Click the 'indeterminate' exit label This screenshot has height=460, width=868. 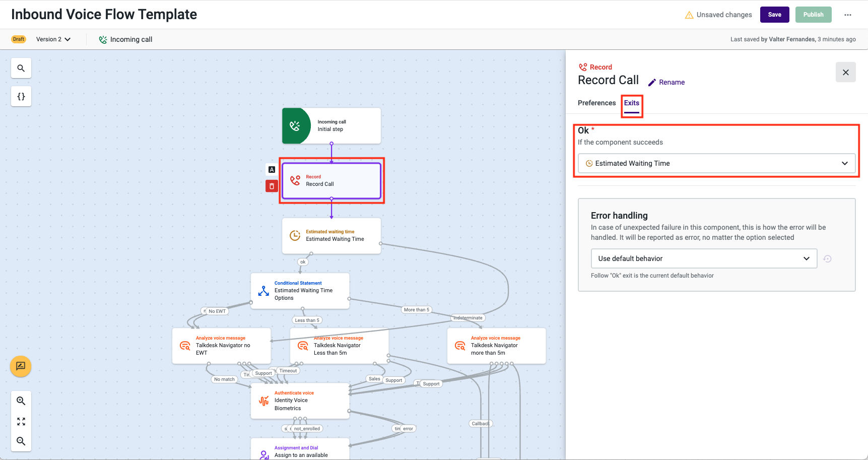coord(468,318)
